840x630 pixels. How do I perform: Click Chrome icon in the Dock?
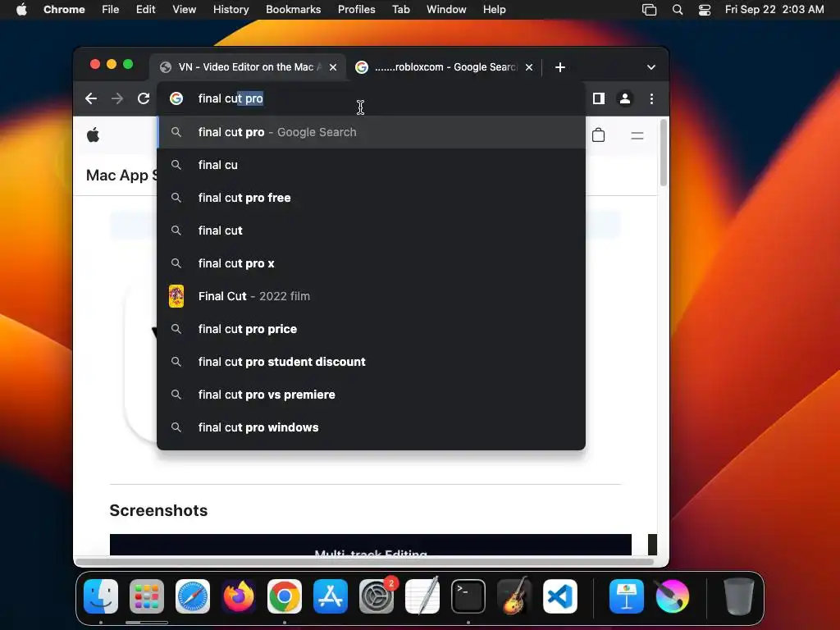pyautogui.click(x=285, y=596)
